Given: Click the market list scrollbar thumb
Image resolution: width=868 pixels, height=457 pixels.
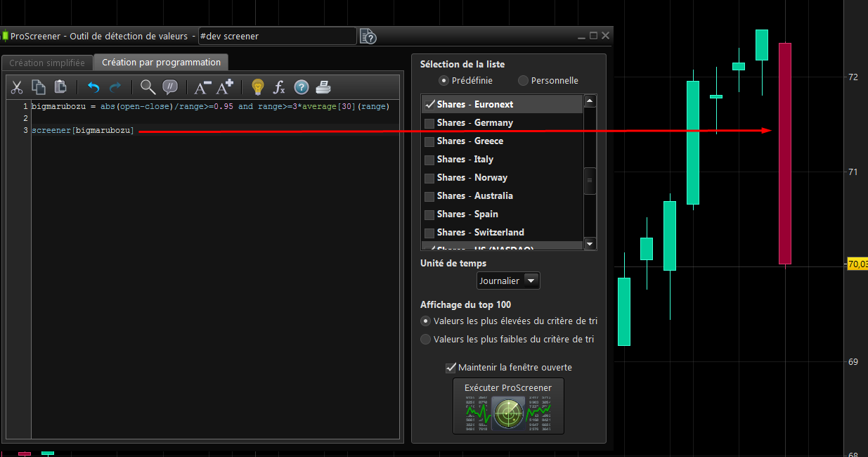Looking at the screenshot, I should point(590,180).
